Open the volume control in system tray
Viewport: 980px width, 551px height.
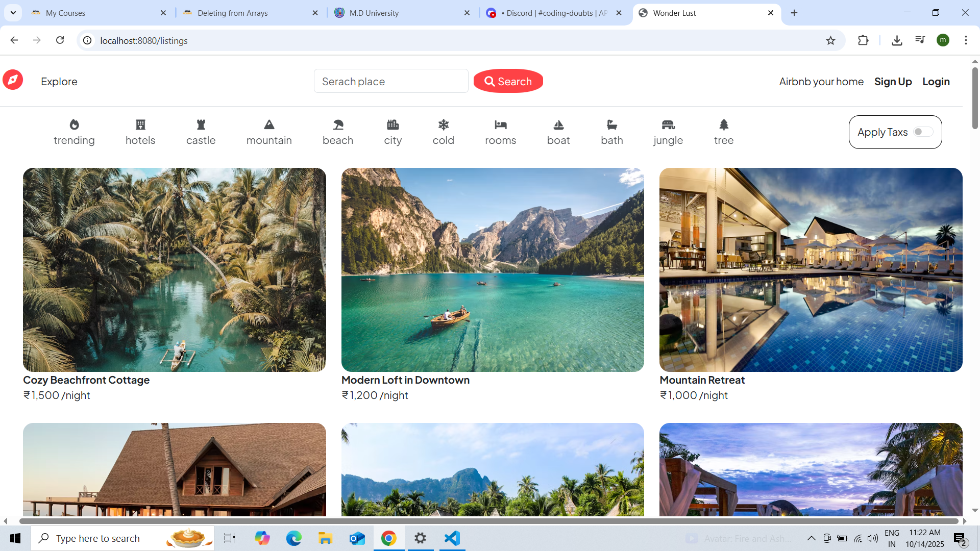tap(873, 538)
